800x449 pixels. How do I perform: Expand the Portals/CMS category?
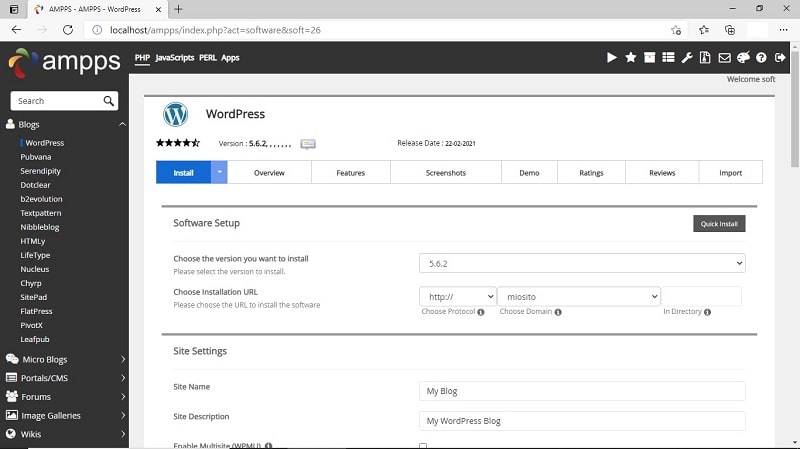point(123,378)
